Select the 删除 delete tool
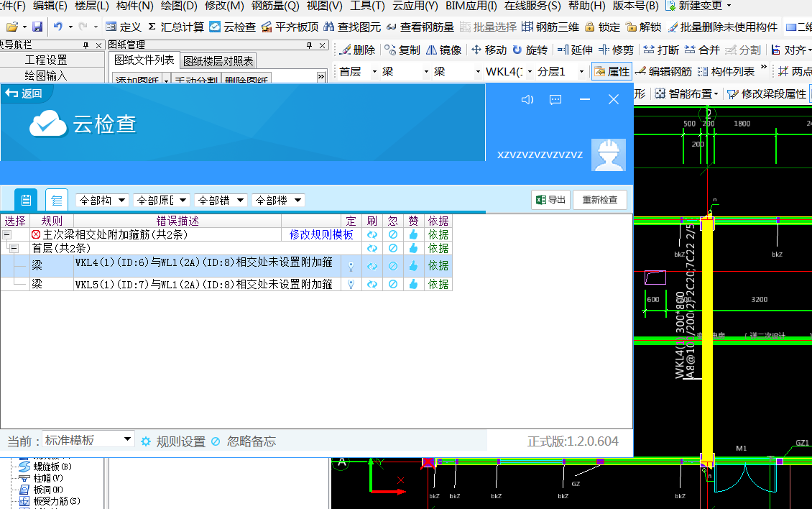Screen dimensions: 812x509 pos(357,50)
